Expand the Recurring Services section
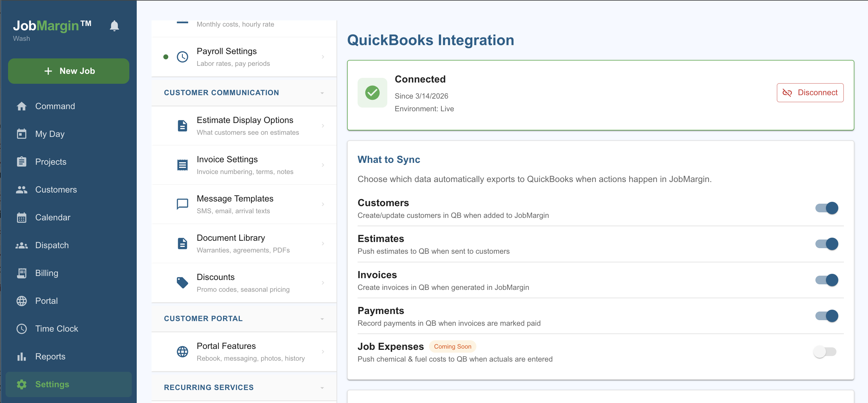868x403 pixels. click(x=322, y=387)
